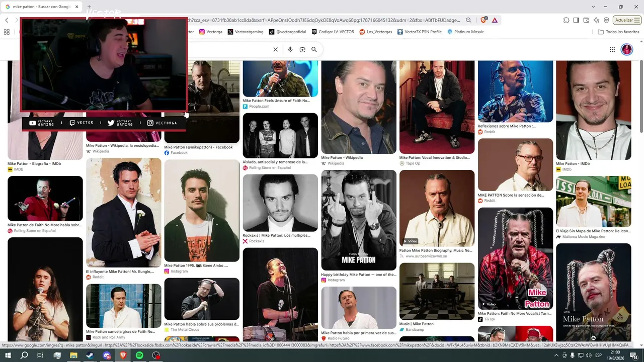Show hidden system tray icons
Image resolution: width=644 pixels, height=362 pixels.
pos(556,355)
